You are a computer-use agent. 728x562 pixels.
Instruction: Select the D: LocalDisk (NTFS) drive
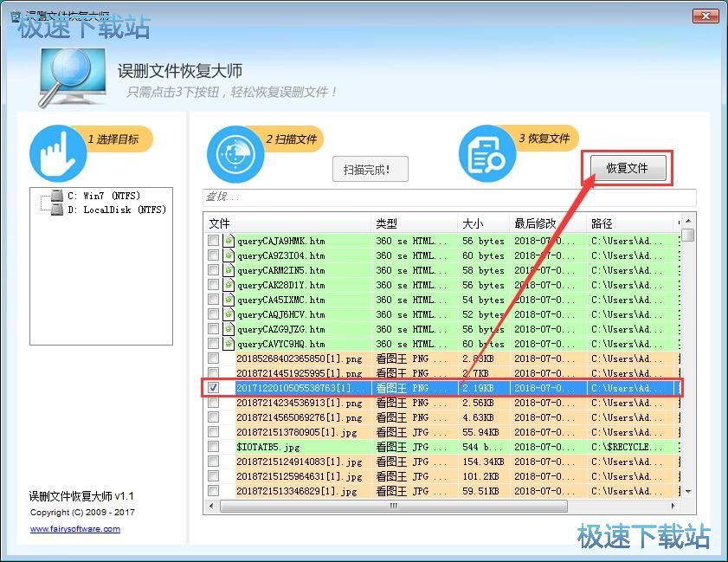117,210
